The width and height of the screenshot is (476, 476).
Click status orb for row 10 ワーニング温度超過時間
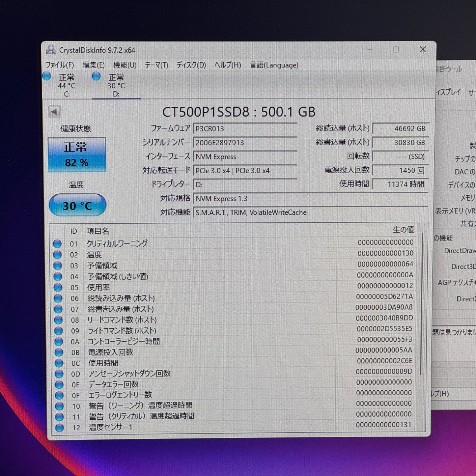(59, 406)
